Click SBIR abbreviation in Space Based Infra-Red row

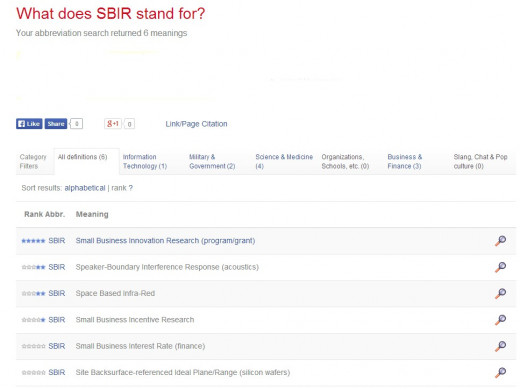coord(57,293)
